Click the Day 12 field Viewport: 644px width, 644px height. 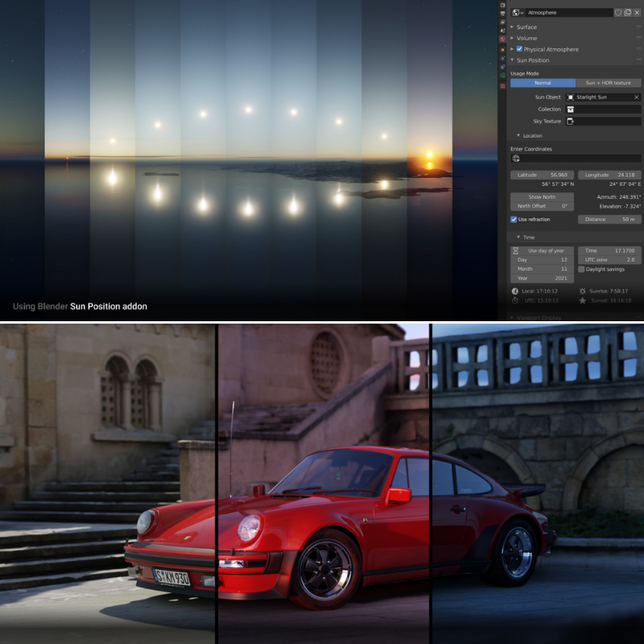542,260
